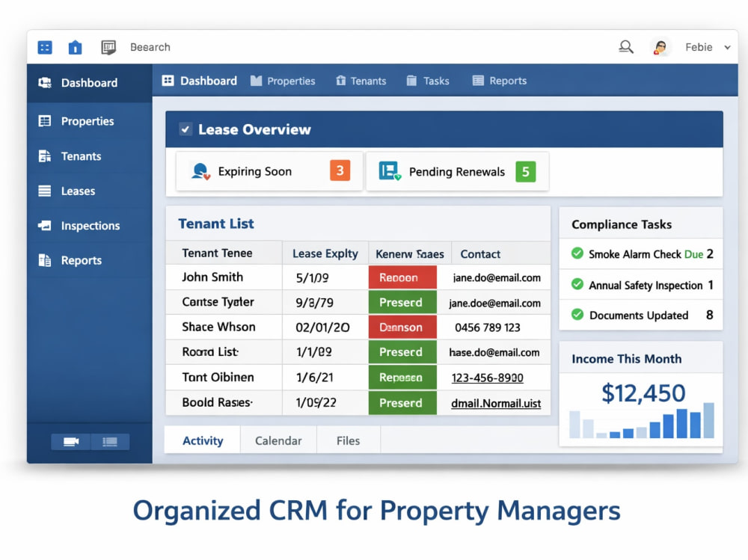Toggle the Smoke Alarm Check checkmark

click(x=577, y=253)
